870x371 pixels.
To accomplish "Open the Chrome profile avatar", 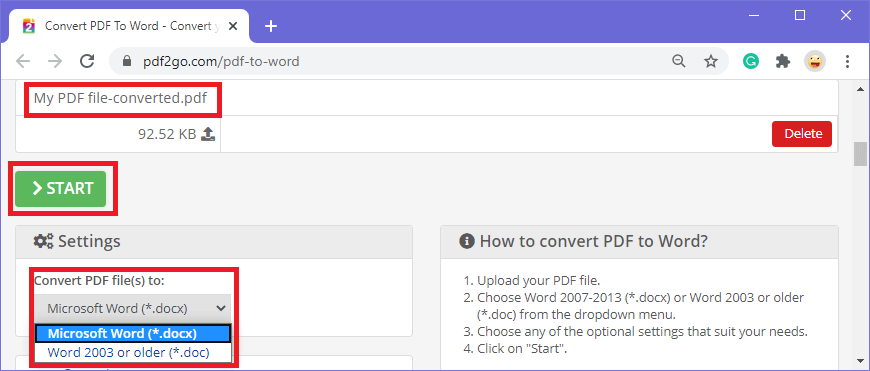I will point(815,61).
